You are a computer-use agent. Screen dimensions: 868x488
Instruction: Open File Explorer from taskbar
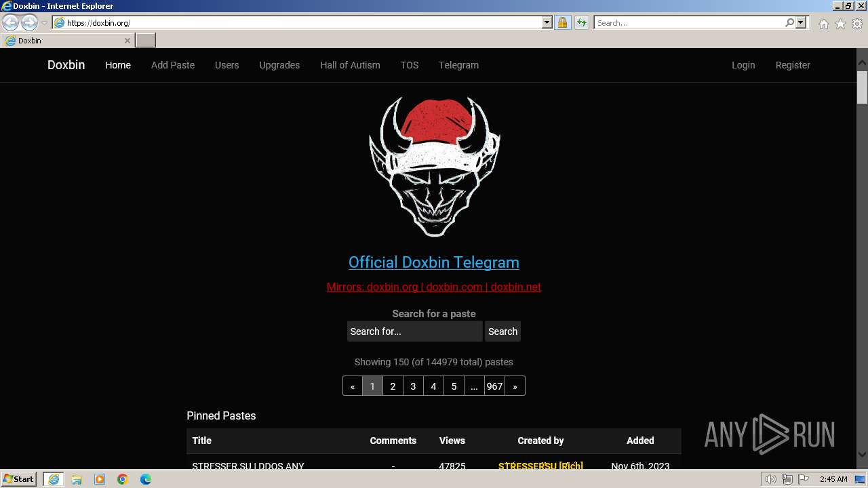tap(77, 479)
